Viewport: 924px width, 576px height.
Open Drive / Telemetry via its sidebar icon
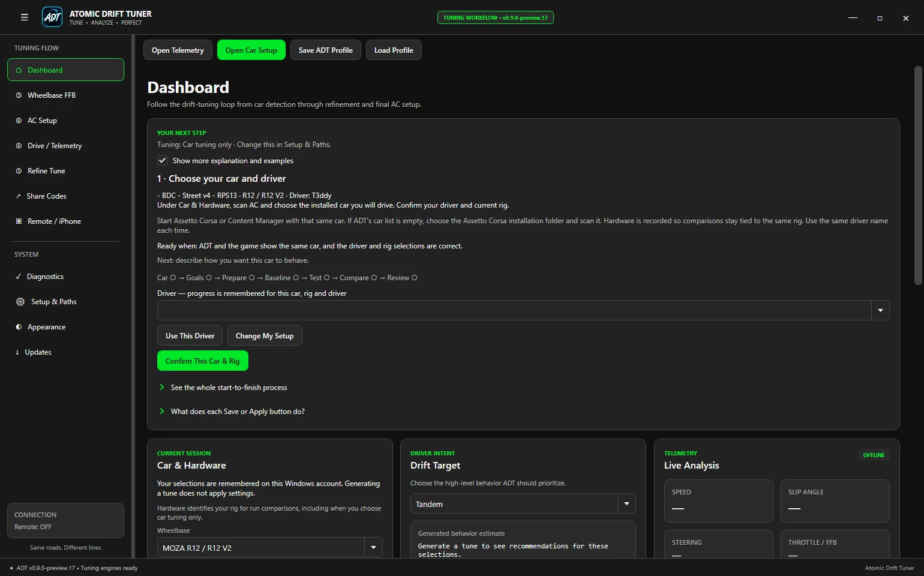click(19, 146)
